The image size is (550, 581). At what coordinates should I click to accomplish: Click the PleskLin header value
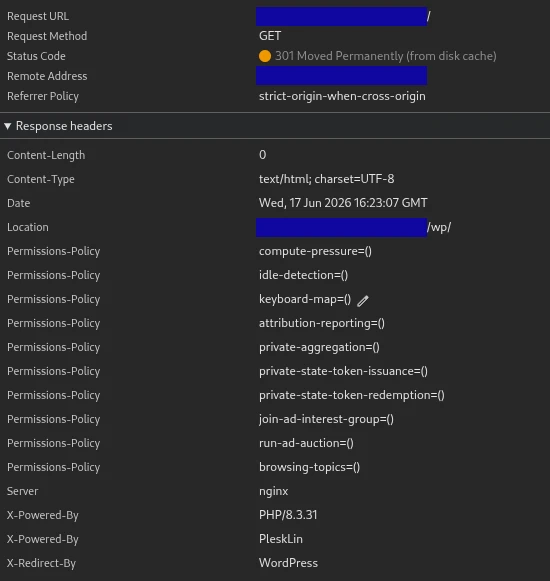point(281,539)
